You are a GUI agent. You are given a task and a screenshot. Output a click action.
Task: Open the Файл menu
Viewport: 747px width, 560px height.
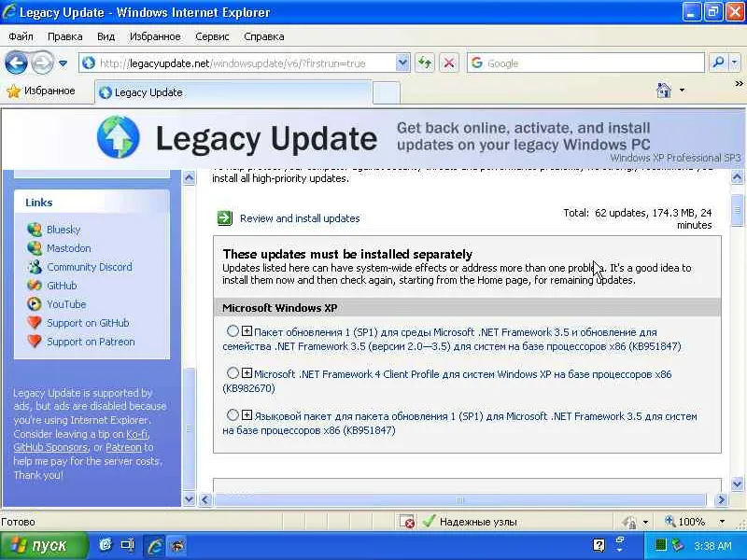pyautogui.click(x=21, y=36)
